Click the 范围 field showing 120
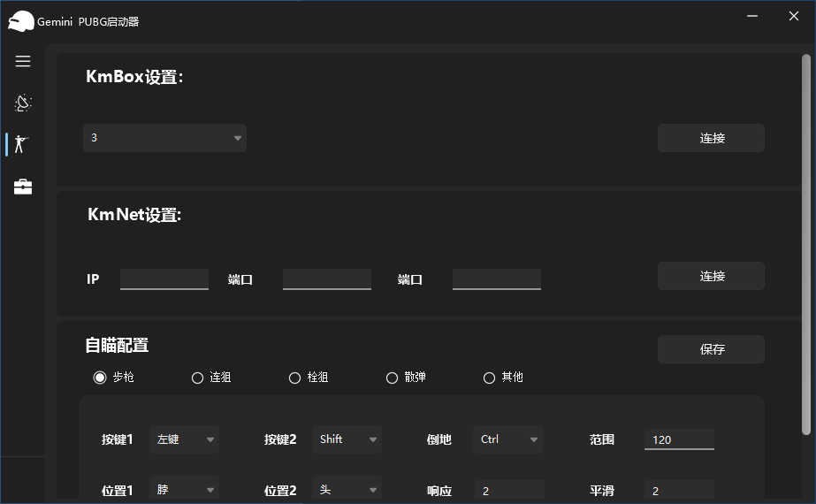Screen dimensions: 816x504 click(679, 439)
